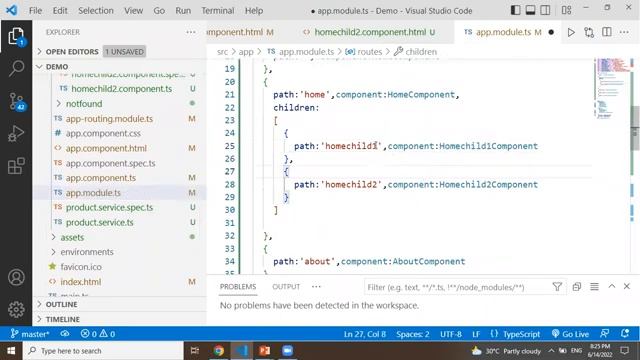Maximize the panel with the up chevron
640x360 pixels.
(x=611, y=287)
